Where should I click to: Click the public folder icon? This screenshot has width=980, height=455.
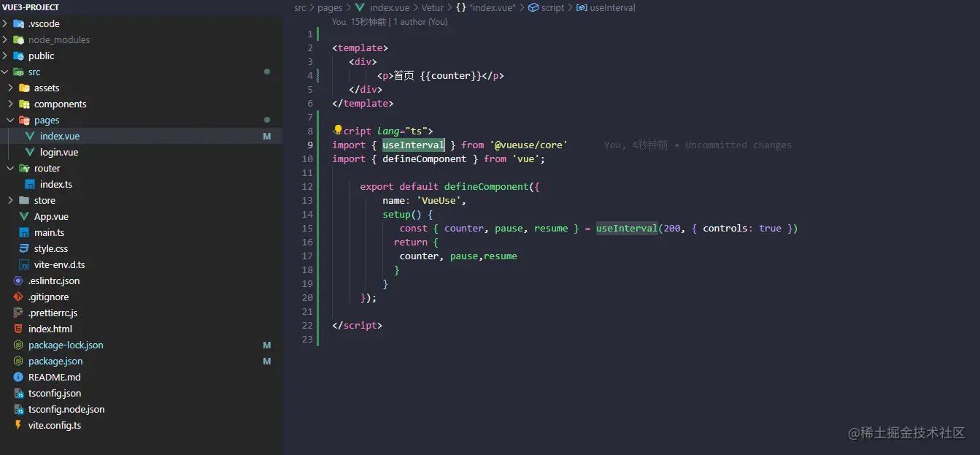(18, 56)
